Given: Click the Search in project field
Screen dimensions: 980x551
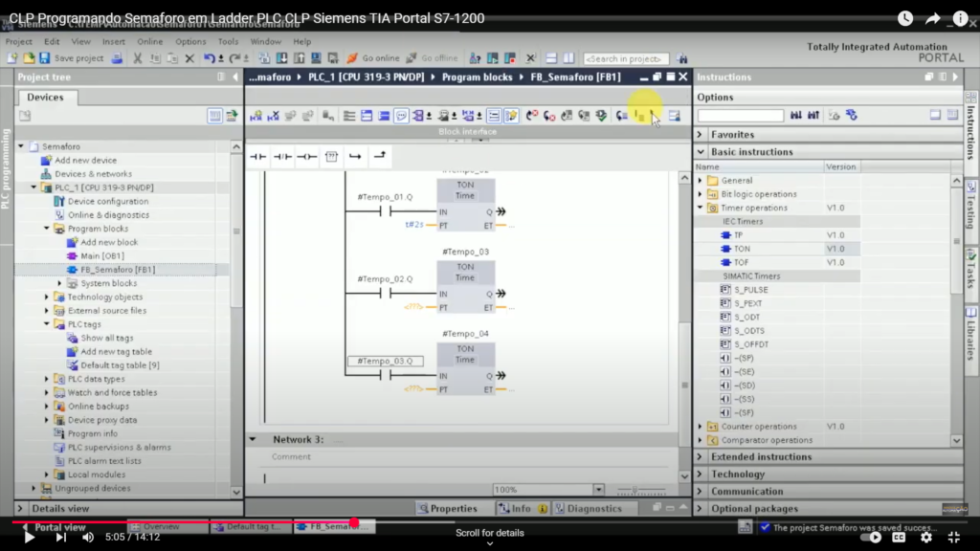Looking at the screenshot, I should click(x=625, y=58).
